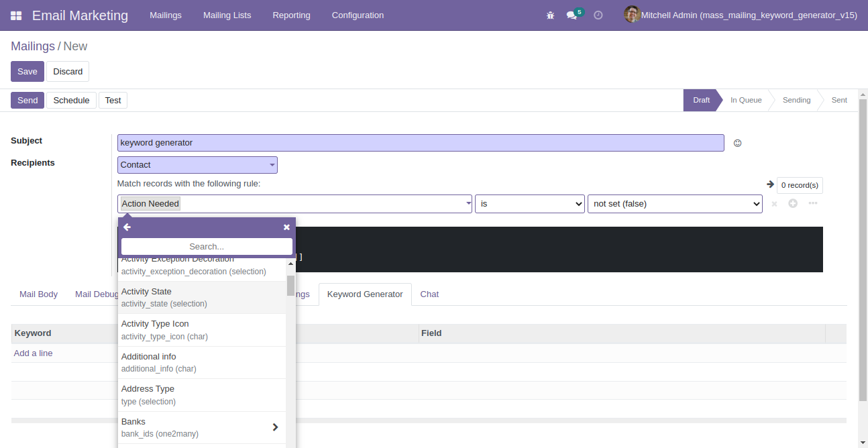
Task: Click the Sending status stage
Action: click(x=796, y=101)
